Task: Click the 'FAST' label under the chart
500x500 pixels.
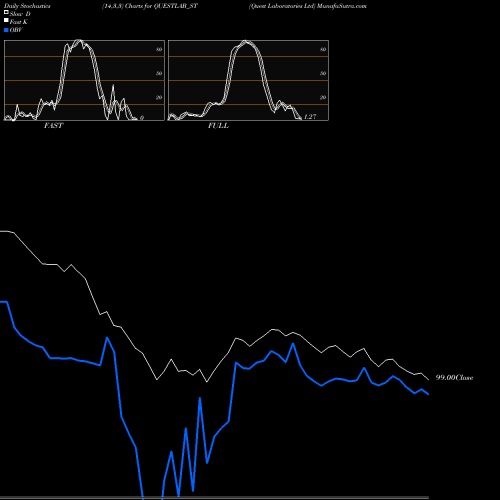Action: [53, 126]
